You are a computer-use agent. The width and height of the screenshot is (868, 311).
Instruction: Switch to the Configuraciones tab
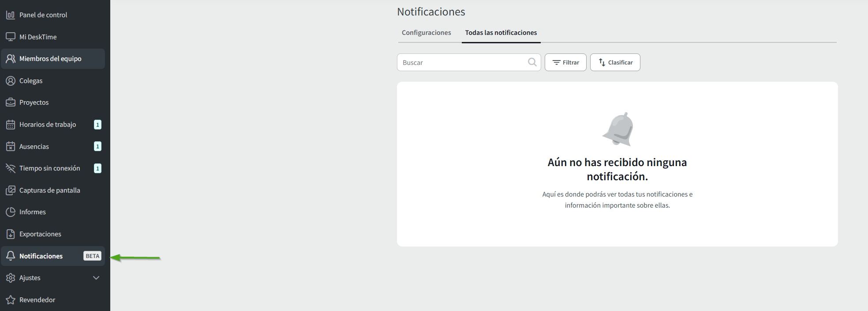pyautogui.click(x=426, y=33)
